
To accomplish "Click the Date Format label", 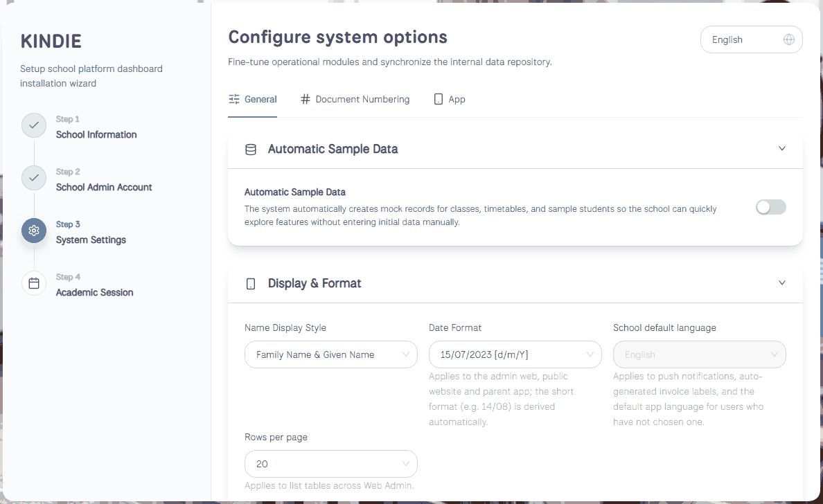I will (455, 327).
